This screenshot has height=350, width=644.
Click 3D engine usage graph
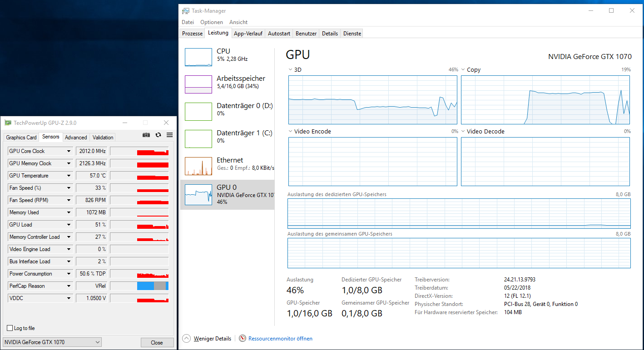point(373,100)
